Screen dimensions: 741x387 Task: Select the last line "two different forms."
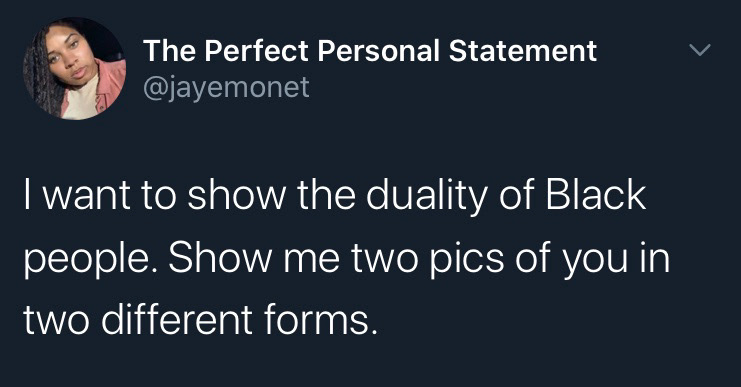pos(201,320)
